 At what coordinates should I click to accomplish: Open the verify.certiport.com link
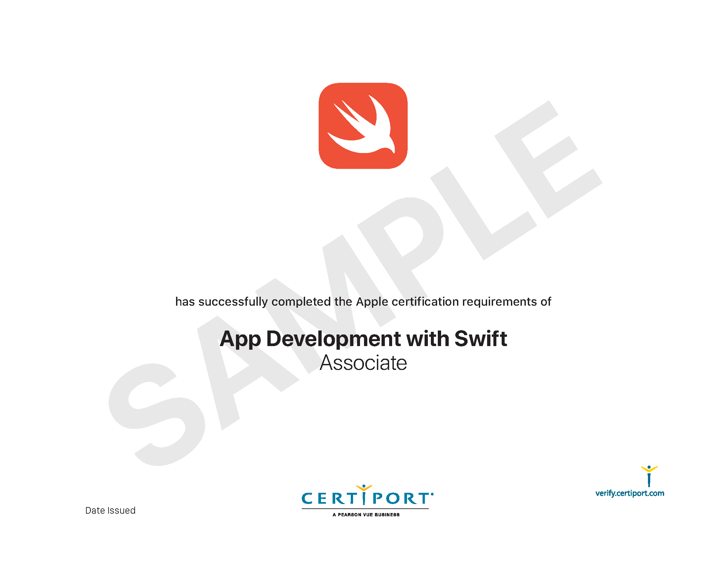click(630, 493)
